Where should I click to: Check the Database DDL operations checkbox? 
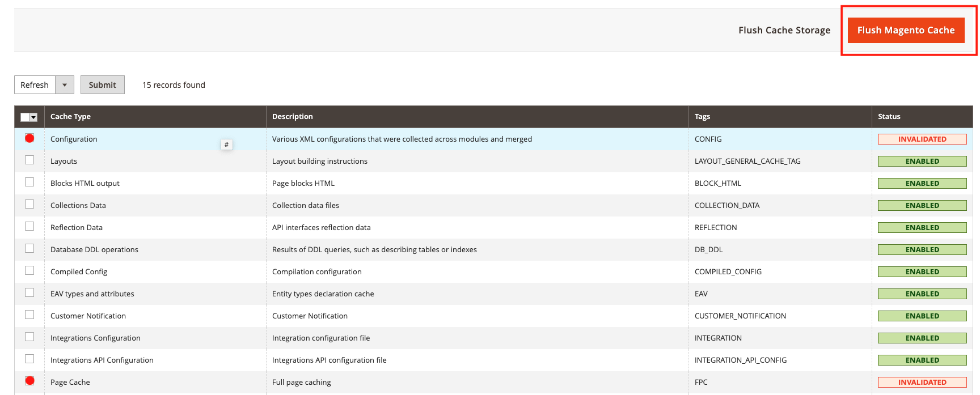point(29,249)
